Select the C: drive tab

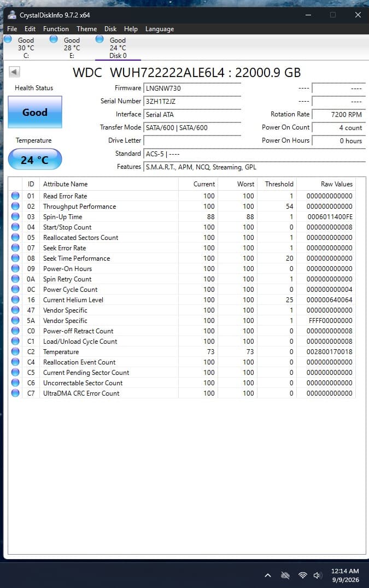point(26,48)
